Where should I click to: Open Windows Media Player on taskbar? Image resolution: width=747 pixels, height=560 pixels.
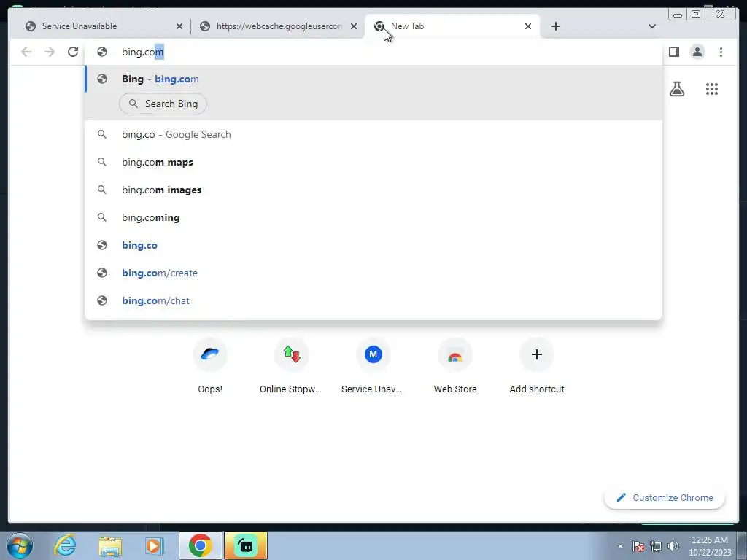point(155,545)
